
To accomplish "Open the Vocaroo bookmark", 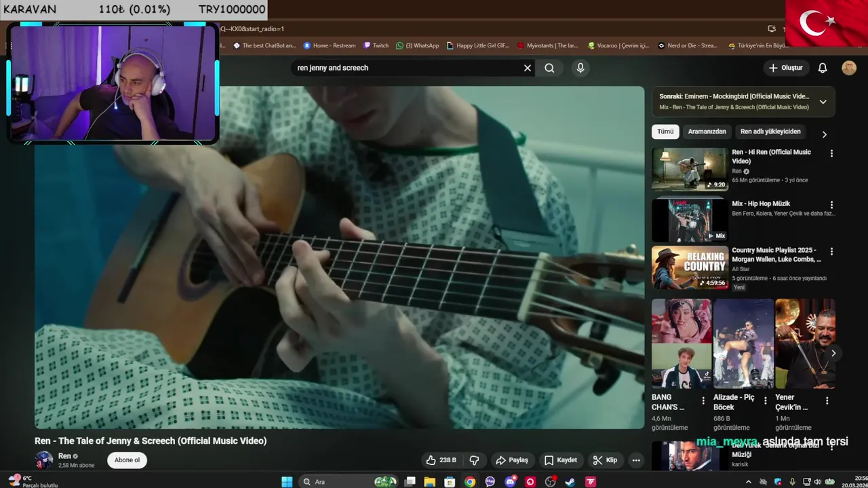I will click(x=618, y=45).
